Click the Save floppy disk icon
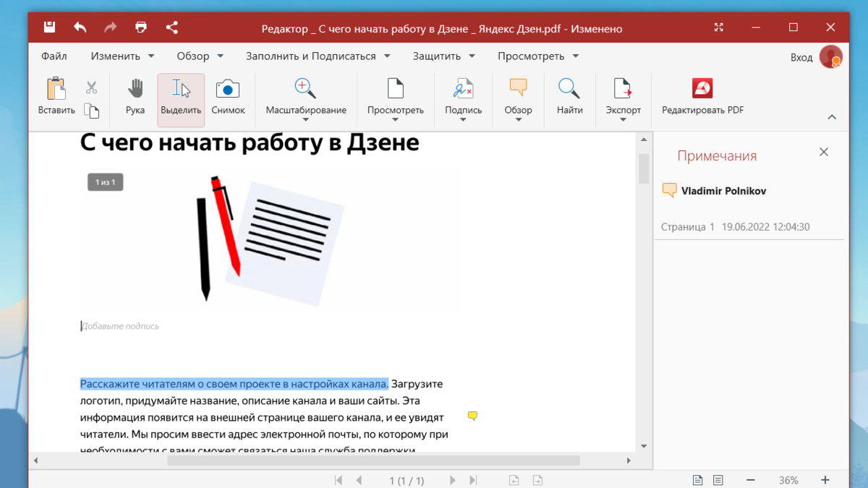This screenshot has height=488, width=868. click(x=49, y=27)
